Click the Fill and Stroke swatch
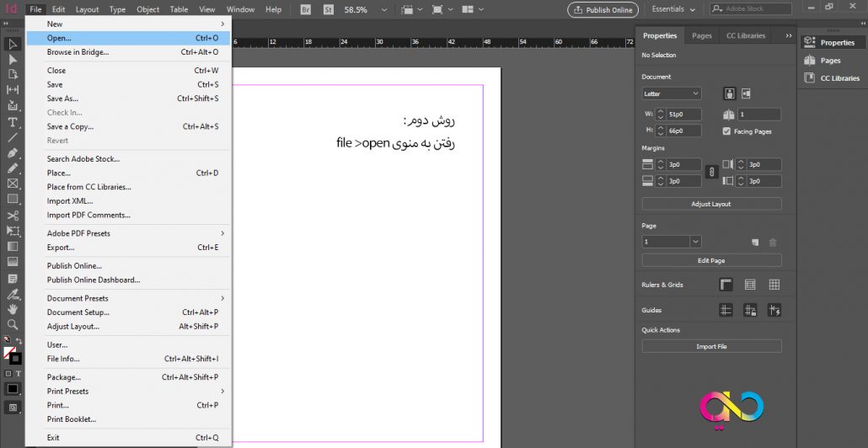Viewport: 868px width, 448px height. pos(12,355)
